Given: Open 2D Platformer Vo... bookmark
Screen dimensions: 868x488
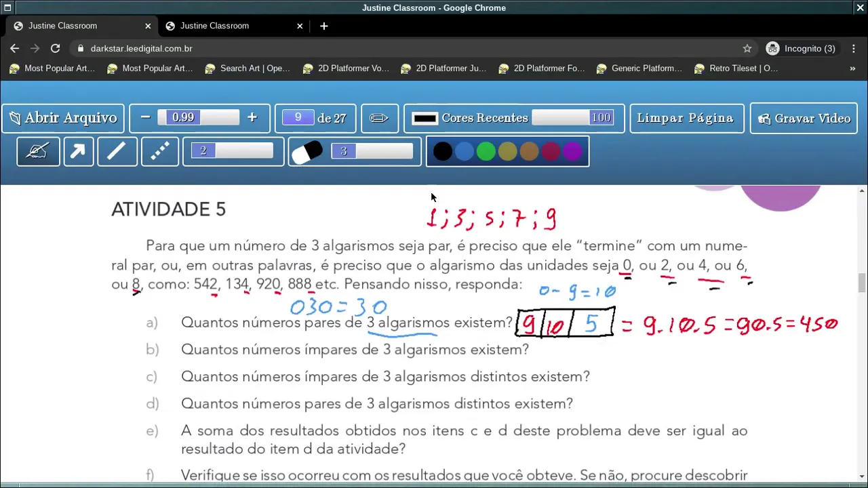Looking at the screenshot, I should click(x=345, y=68).
